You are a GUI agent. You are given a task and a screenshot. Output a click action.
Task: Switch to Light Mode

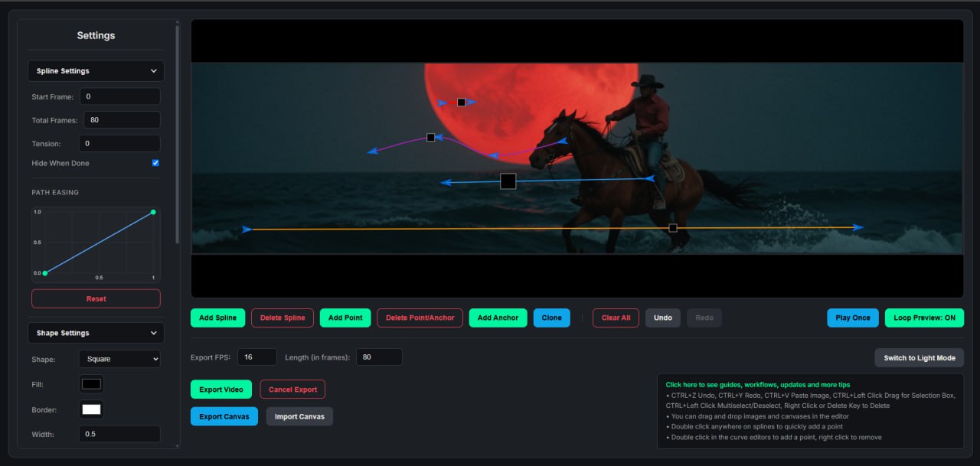pos(919,358)
